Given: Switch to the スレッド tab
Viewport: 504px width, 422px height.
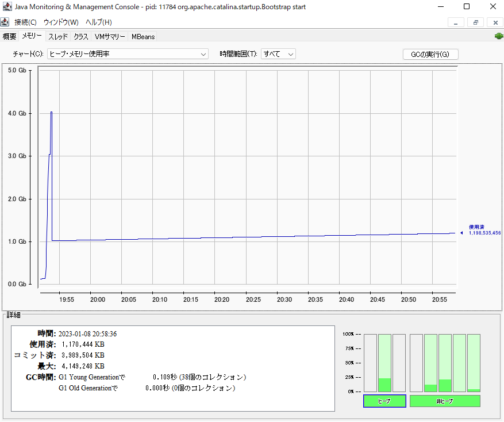Looking at the screenshot, I should tap(57, 36).
